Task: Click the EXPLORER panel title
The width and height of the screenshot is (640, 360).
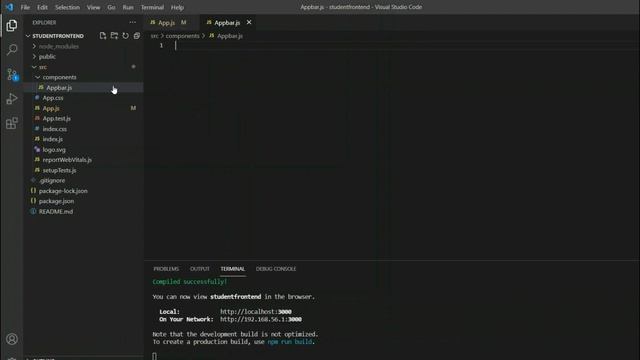Action: [44, 23]
